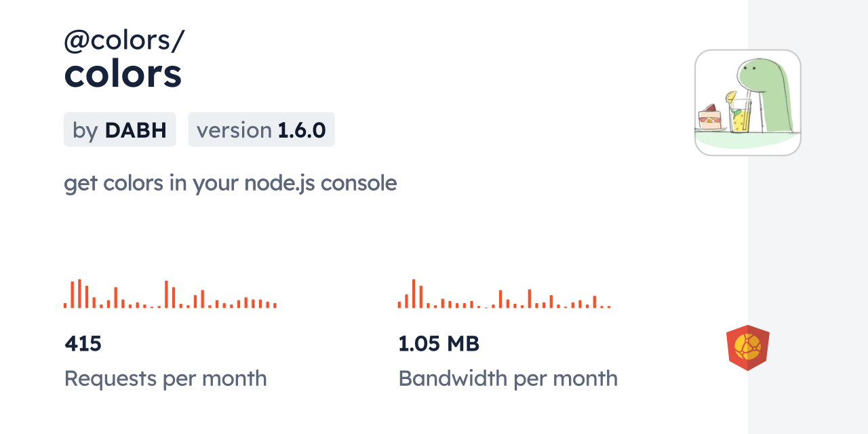Click the cake slice in the avatar
The image size is (868, 434).
coord(709,117)
